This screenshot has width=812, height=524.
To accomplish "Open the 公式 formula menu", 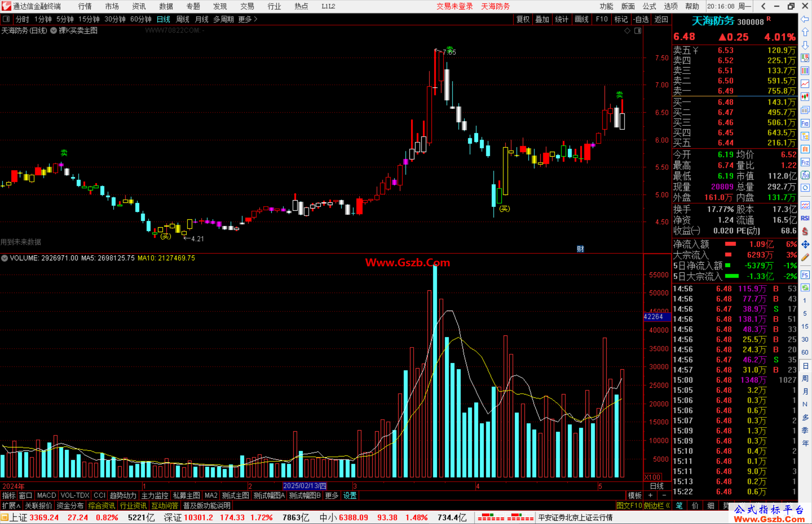I will pyautogui.click(x=649, y=6).
